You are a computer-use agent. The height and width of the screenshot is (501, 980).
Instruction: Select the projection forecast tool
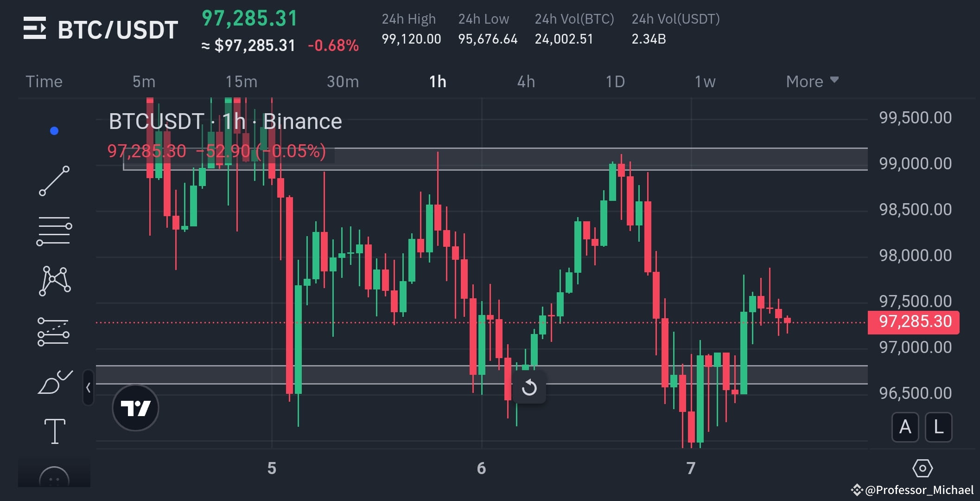(54, 332)
